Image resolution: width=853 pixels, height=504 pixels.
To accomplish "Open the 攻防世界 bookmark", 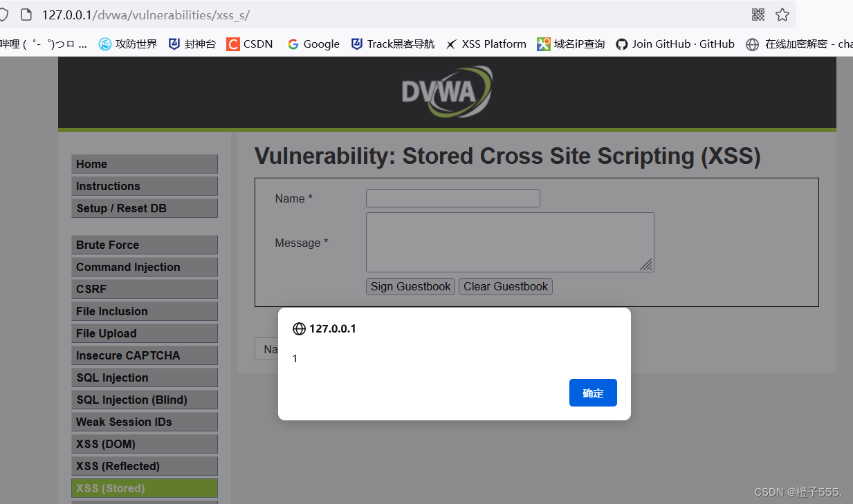I will tap(128, 44).
